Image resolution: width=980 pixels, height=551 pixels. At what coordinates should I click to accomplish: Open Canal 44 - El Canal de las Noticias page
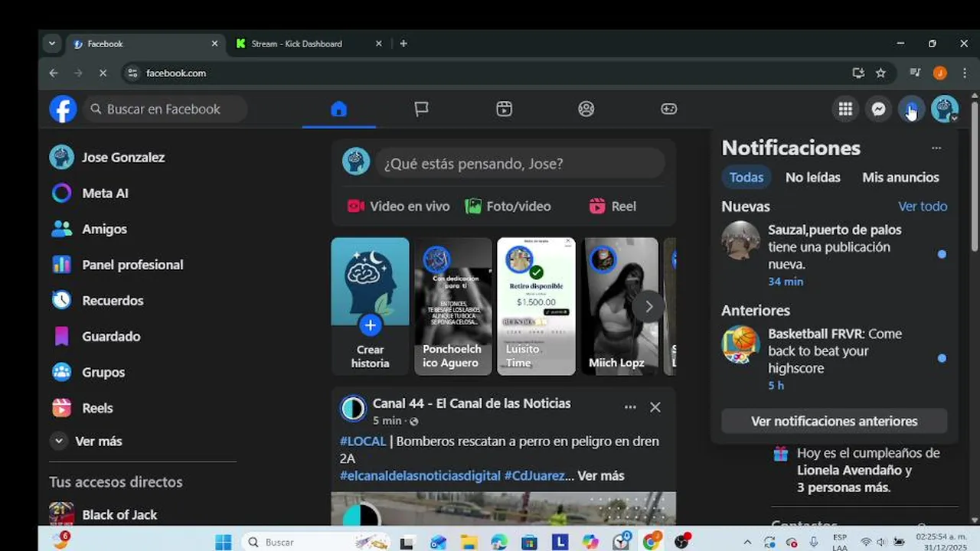tap(472, 403)
